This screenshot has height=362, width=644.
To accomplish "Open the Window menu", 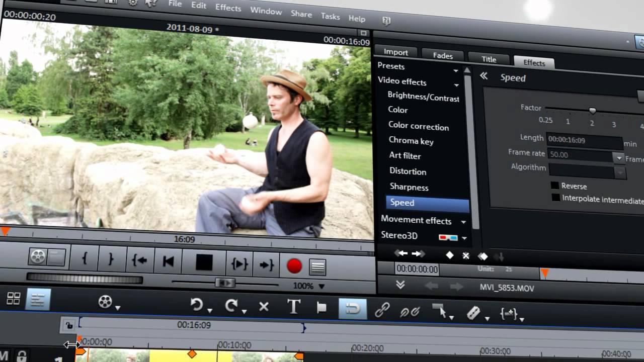I will click(266, 10).
